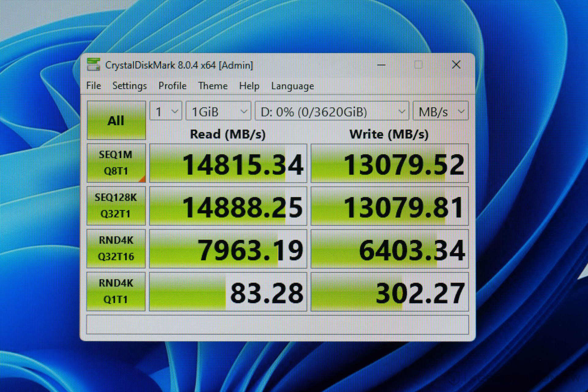Select the RND4K Q1T1 read value 83.28
588x392 pixels.
click(228, 292)
